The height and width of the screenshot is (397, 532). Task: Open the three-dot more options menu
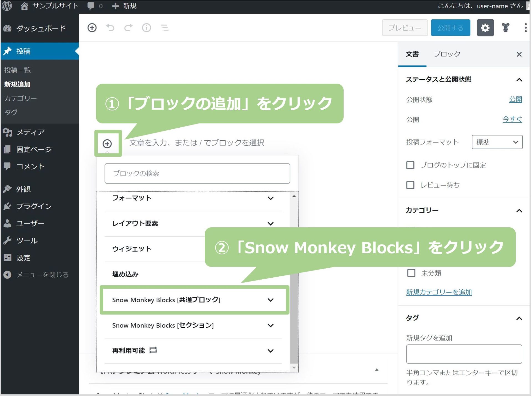[x=525, y=28]
